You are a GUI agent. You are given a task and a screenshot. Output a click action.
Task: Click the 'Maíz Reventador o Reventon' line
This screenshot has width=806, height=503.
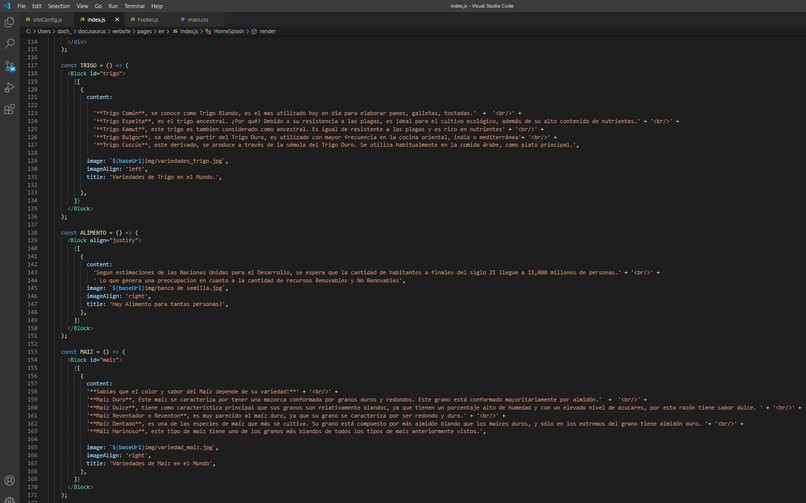[x=296, y=416]
